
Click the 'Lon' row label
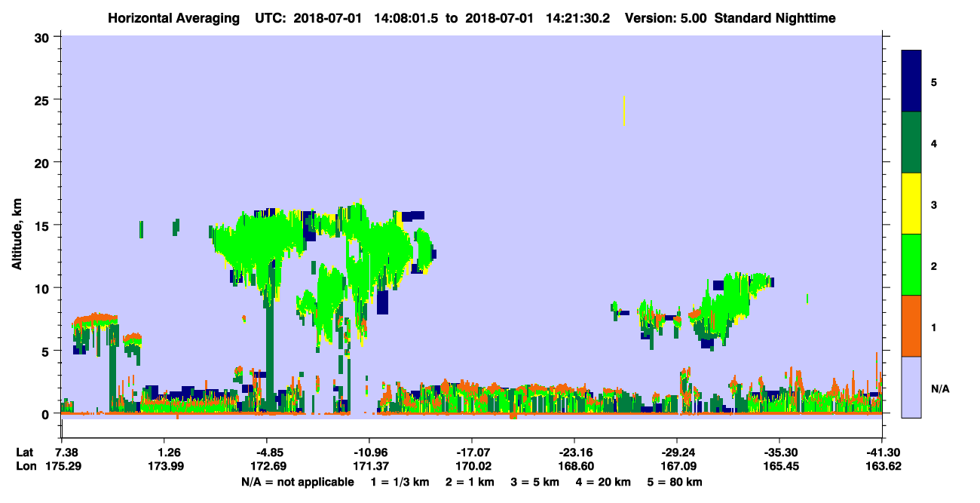coord(26,466)
